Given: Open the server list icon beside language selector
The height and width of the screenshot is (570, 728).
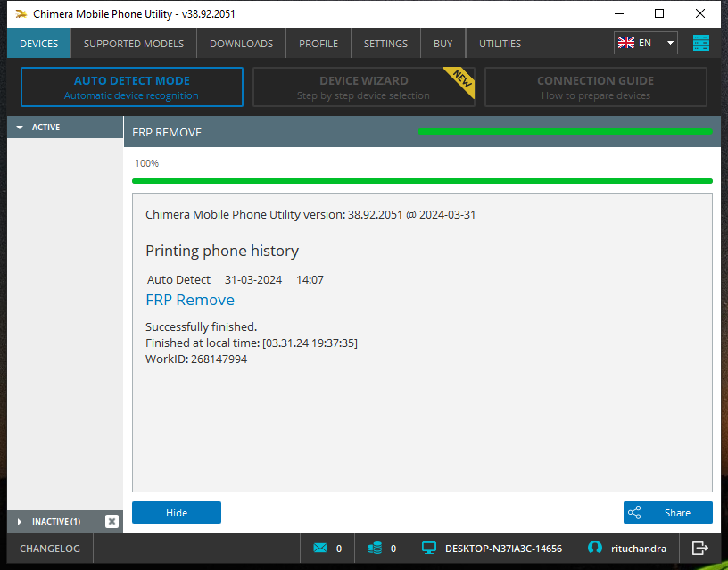Looking at the screenshot, I should click(x=700, y=43).
